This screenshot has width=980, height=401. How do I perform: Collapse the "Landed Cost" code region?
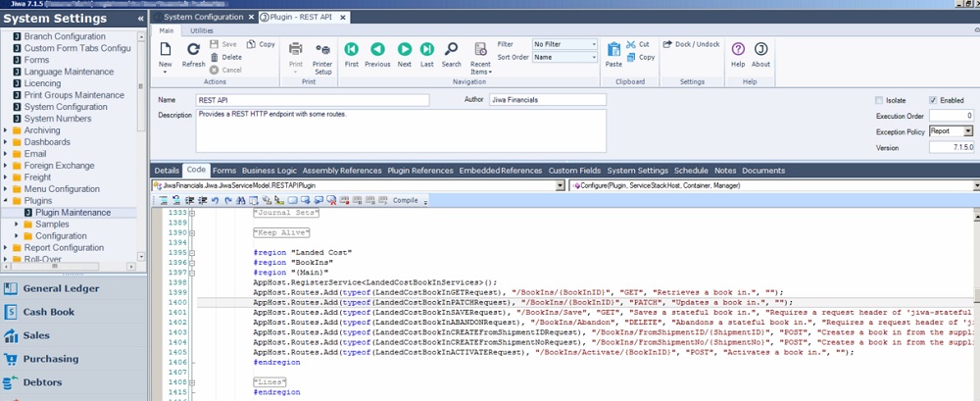pyautogui.click(x=192, y=253)
